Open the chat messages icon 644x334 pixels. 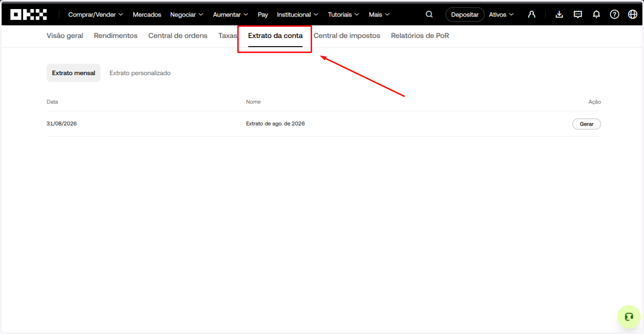pos(578,14)
